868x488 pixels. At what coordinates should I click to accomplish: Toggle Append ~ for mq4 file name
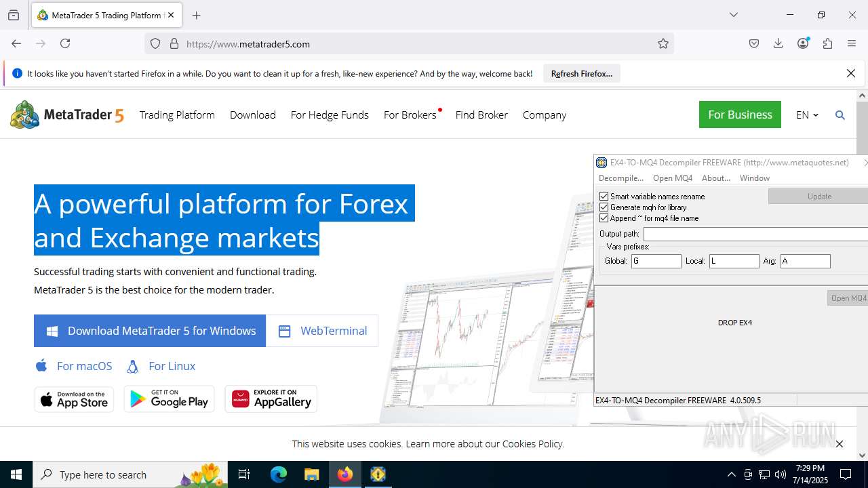point(604,218)
